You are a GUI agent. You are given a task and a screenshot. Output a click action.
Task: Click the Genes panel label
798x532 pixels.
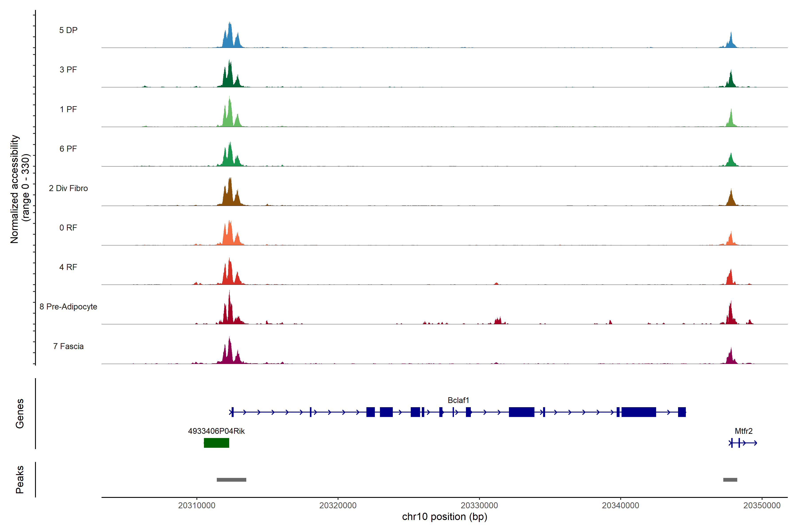click(20, 413)
